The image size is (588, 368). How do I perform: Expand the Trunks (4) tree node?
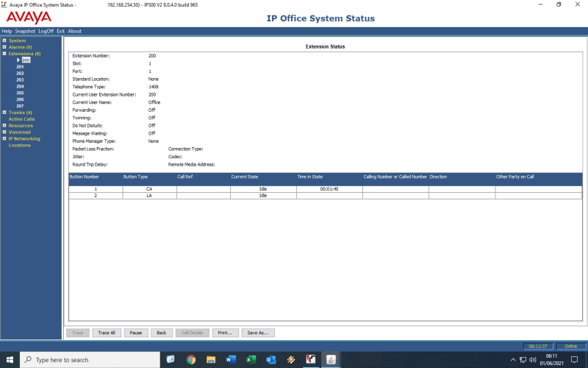[4, 113]
